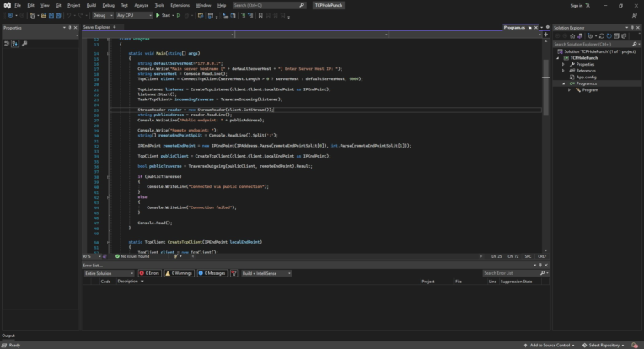
Task: Open the Debug configuration dropdown
Action: pos(101,15)
